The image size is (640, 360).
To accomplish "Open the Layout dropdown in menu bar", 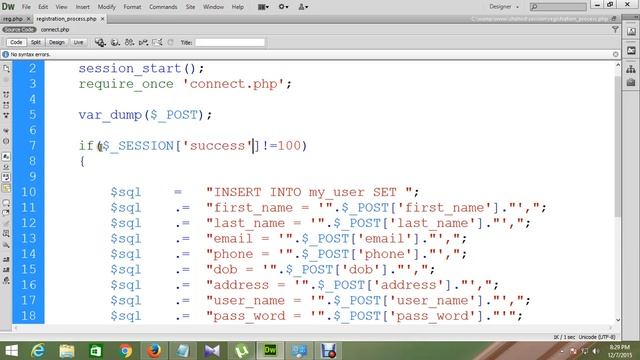I will [x=263, y=7].
